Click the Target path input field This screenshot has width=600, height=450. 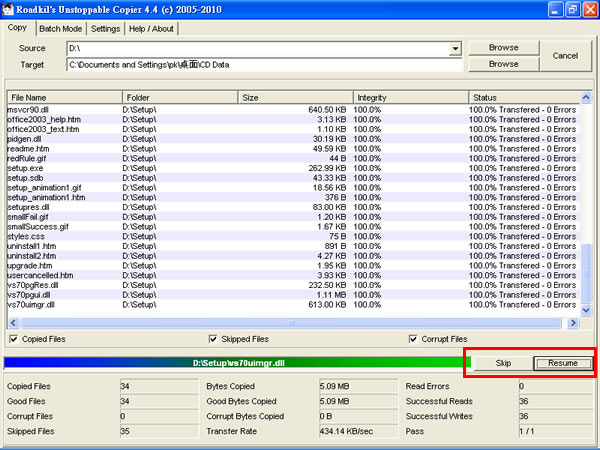(x=264, y=65)
